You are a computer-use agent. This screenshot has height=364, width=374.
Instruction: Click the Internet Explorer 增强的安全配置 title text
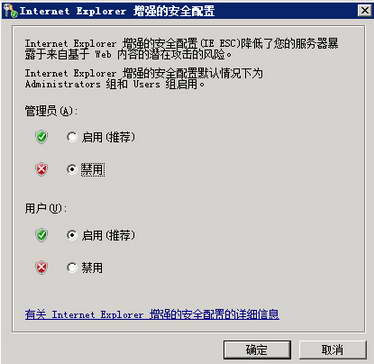pyautogui.click(x=118, y=11)
